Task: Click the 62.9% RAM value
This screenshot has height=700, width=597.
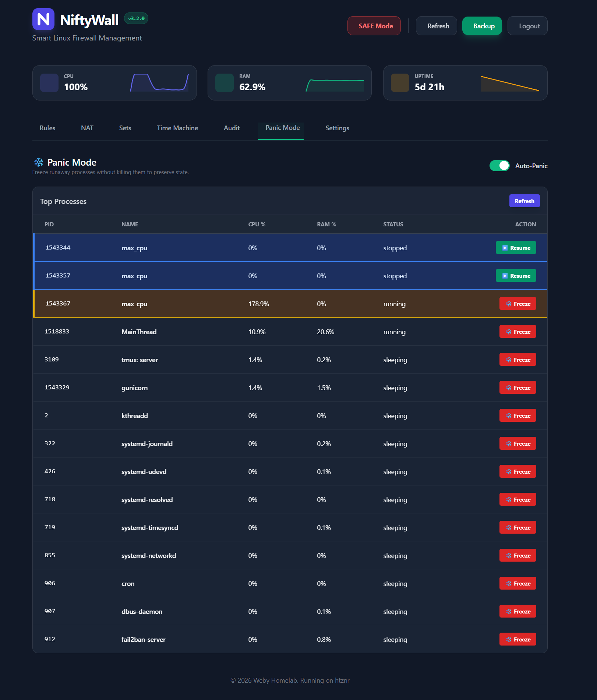Action: pos(252,87)
